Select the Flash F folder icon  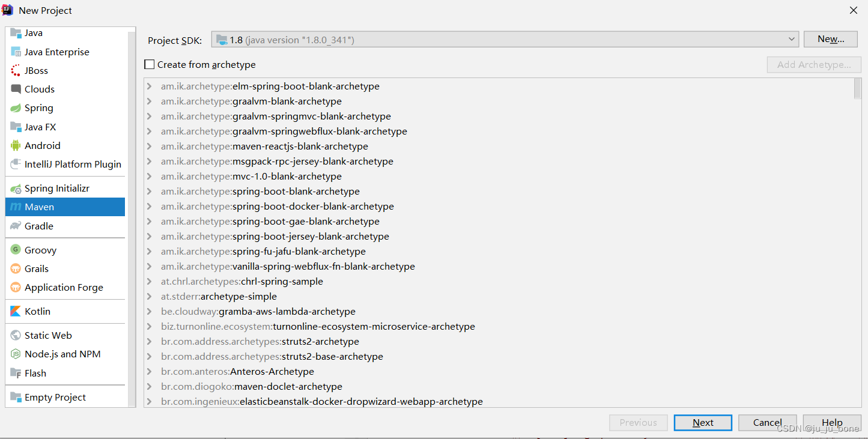click(x=16, y=373)
